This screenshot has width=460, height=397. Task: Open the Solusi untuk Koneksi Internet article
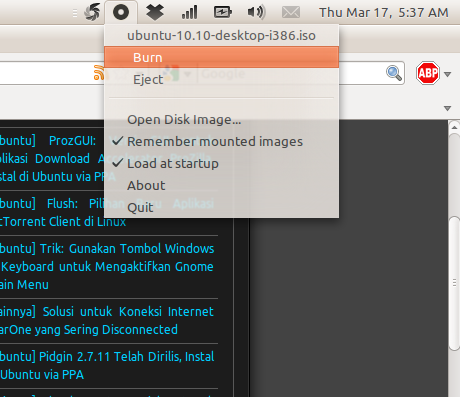107,320
